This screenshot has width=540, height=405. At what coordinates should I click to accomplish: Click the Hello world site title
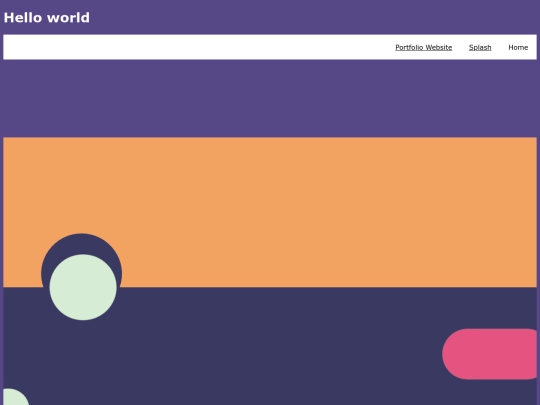47,18
